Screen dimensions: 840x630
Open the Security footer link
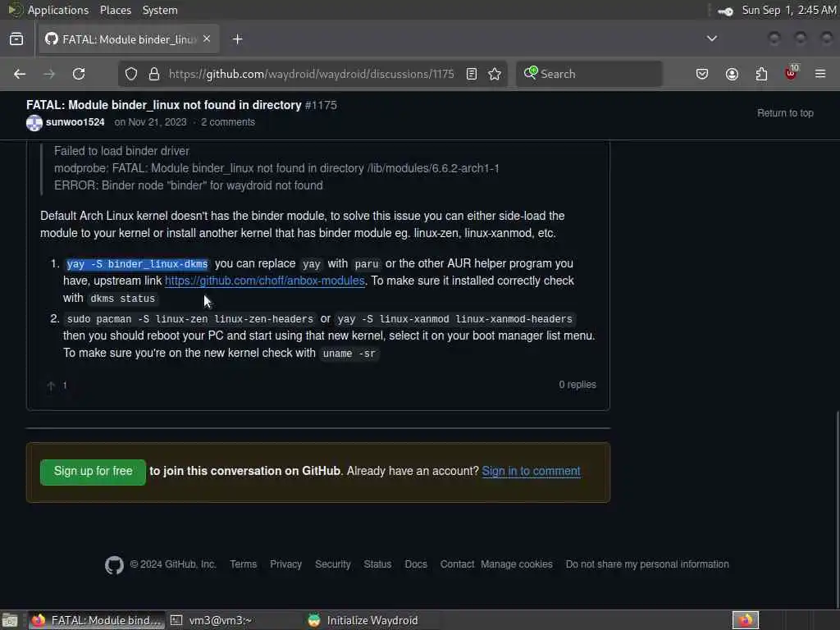333,564
